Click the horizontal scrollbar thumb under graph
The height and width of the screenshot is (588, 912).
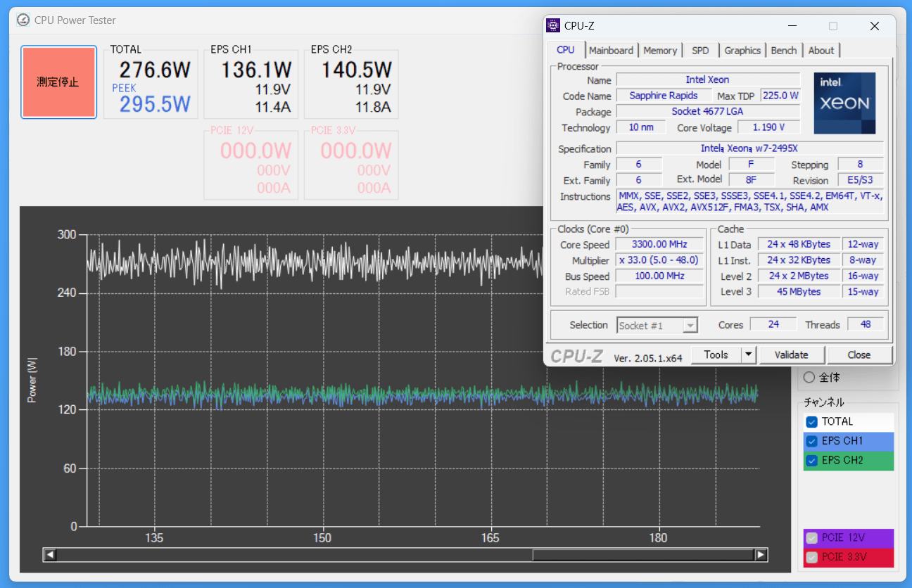coord(643,555)
